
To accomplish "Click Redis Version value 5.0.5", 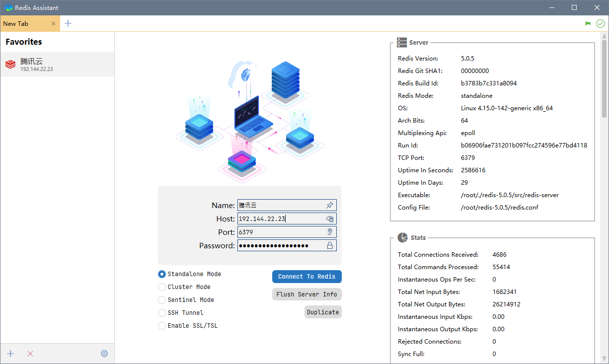I will tap(467, 59).
